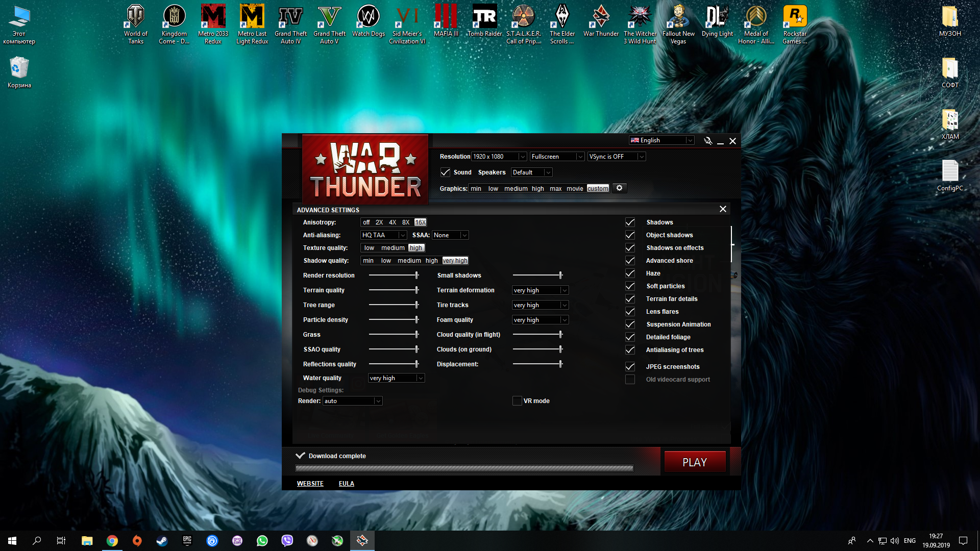Viewport: 980px width, 551px height.
Task: Open Kingdom Come desktop shortcut
Action: 174,24
